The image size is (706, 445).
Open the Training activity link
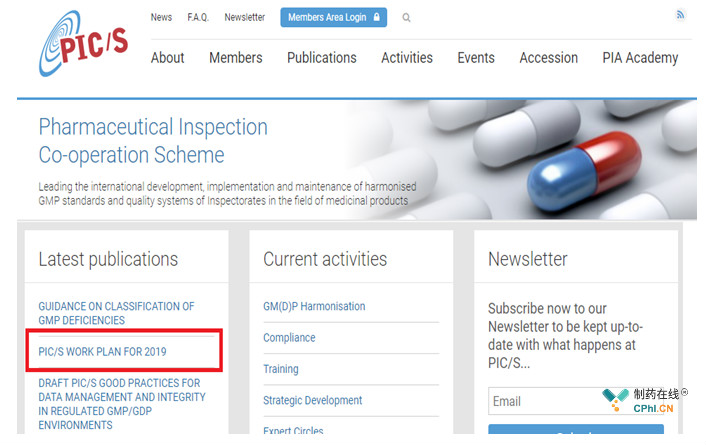[281, 369]
